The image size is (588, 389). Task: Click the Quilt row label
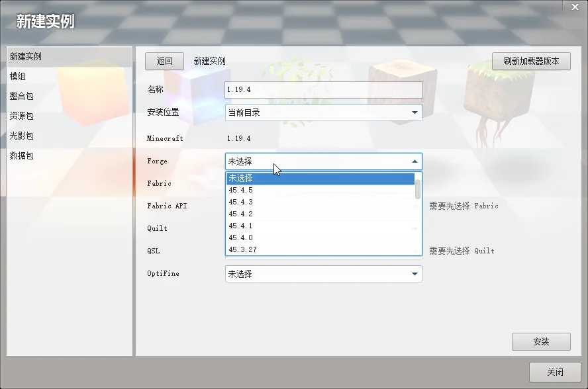pyautogui.click(x=157, y=229)
